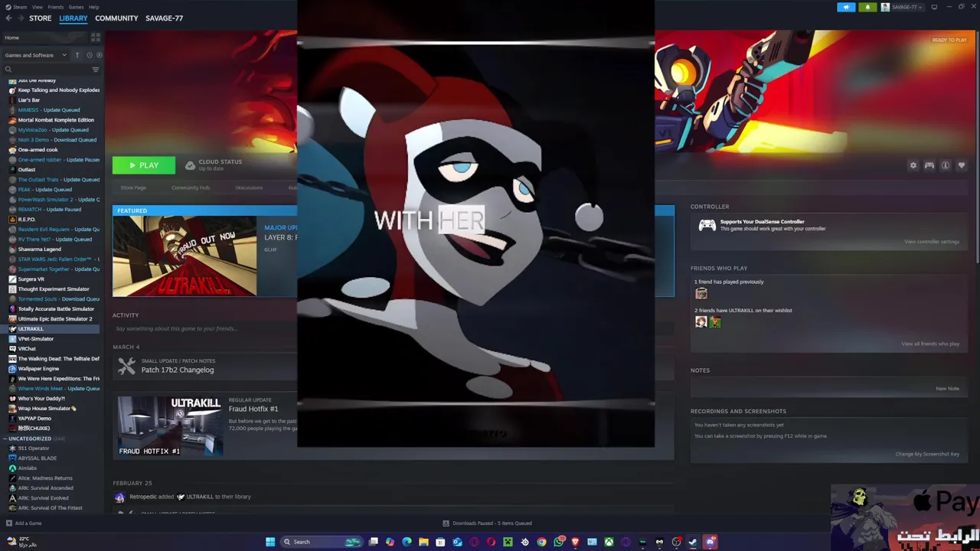Select Wallpaper Engine in the library list

point(38,369)
